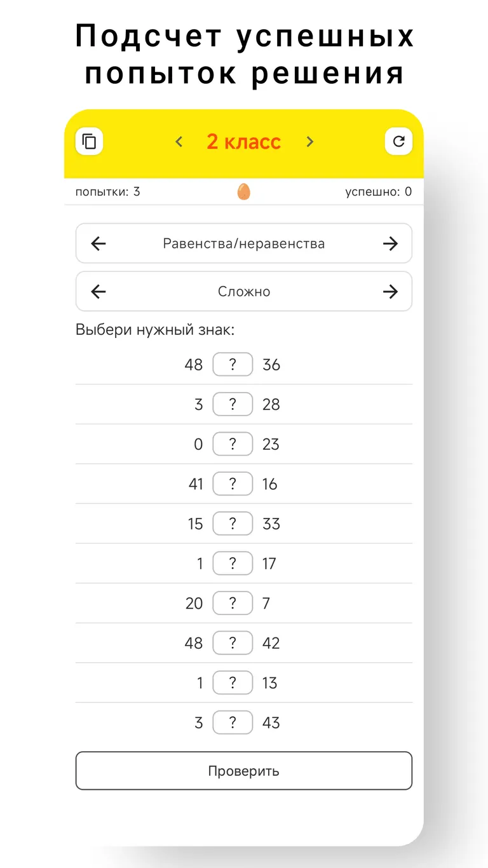Choose sign for 15 and 33
The width and height of the screenshot is (488, 868).
pyautogui.click(x=233, y=524)
